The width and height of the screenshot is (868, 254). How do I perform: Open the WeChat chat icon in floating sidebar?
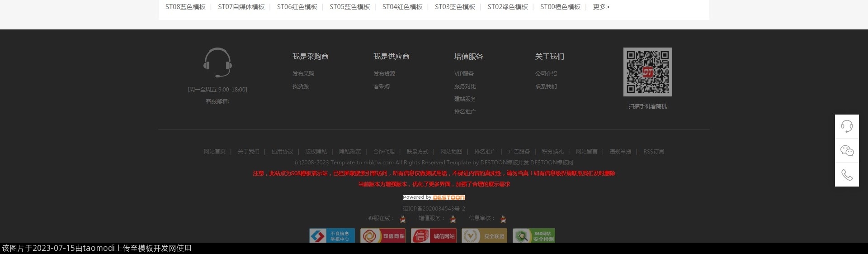847,151
